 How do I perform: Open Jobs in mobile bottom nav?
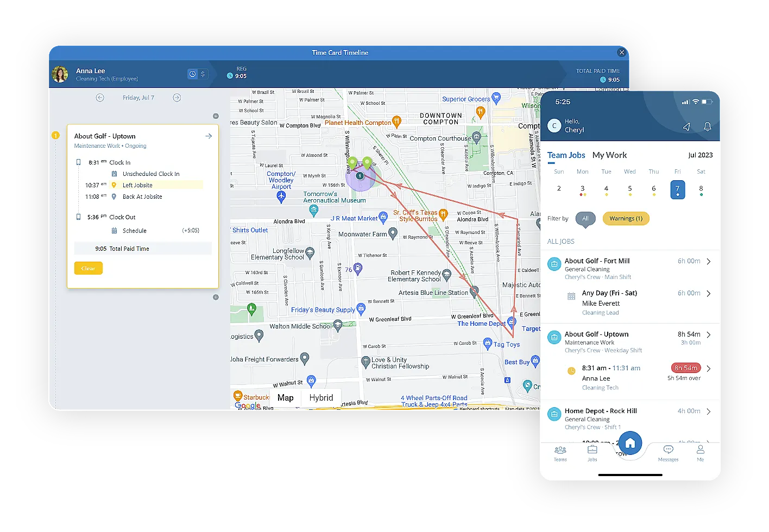(x=592, y=453)
